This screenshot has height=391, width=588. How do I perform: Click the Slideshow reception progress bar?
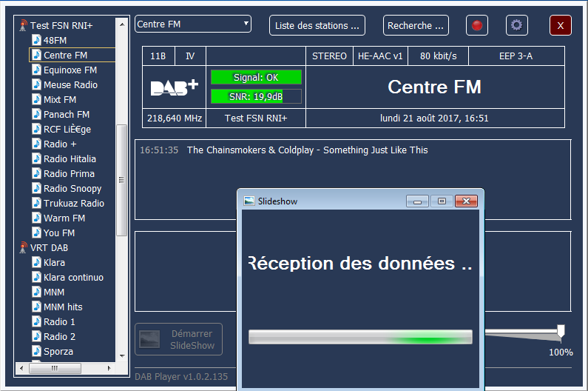360,337
